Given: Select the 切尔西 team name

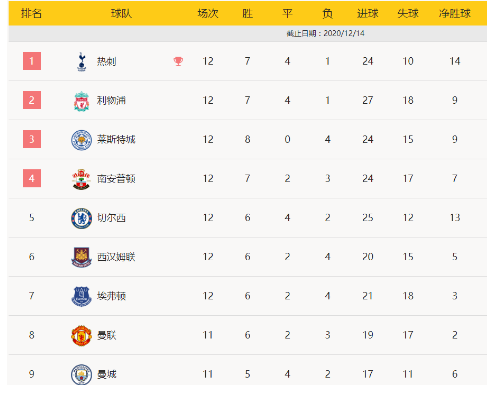Looking at the screenshot, I should pos(111,218).
